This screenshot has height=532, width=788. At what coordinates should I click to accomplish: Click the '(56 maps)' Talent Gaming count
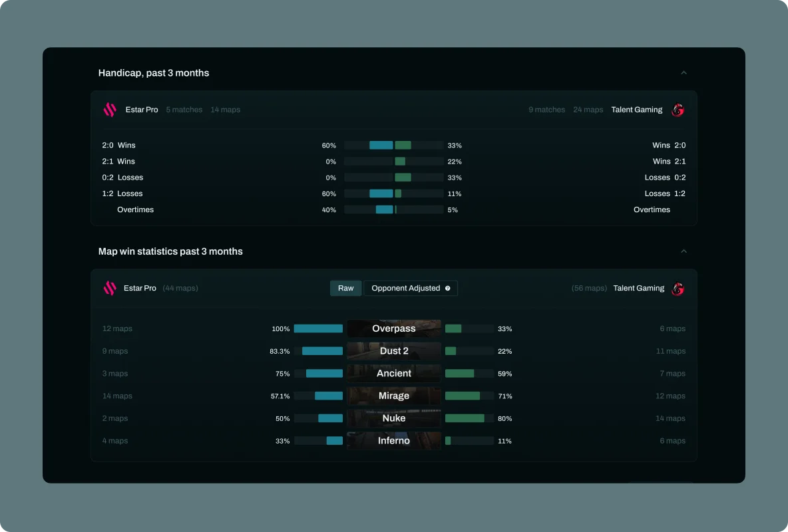click(x=589, y=288)
